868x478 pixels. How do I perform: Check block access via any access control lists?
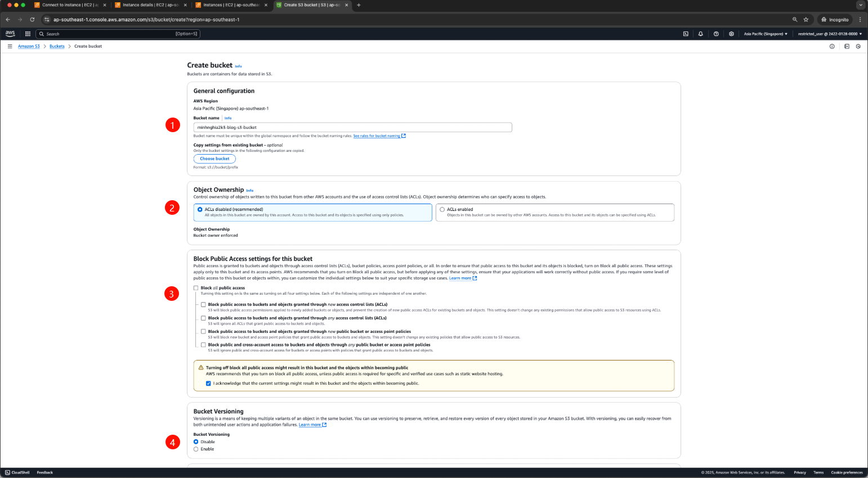(203, 318)
